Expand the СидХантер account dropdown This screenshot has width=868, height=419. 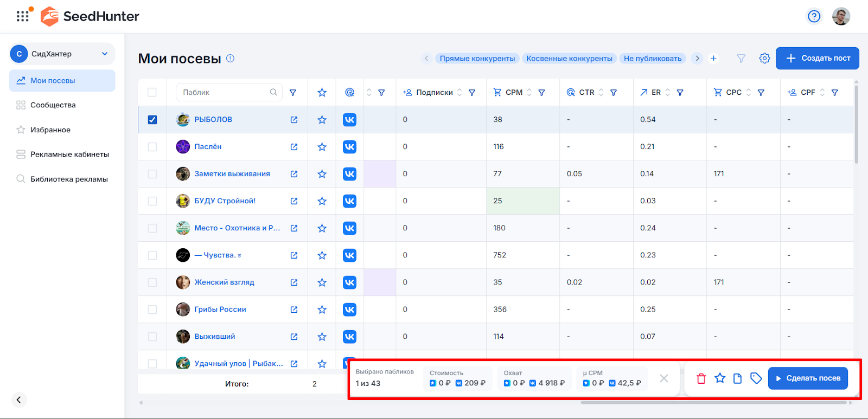pyautogui.click(x=105, y=54)
